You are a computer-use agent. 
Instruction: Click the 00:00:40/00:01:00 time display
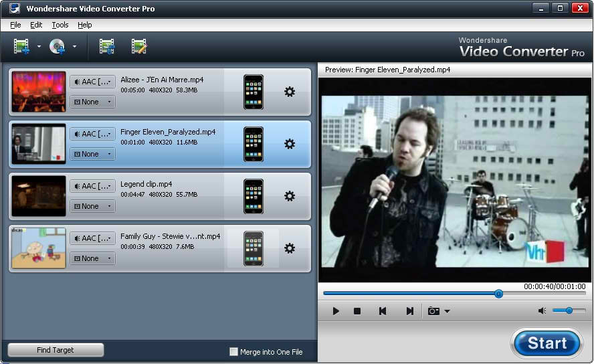[x=555, y=287]
